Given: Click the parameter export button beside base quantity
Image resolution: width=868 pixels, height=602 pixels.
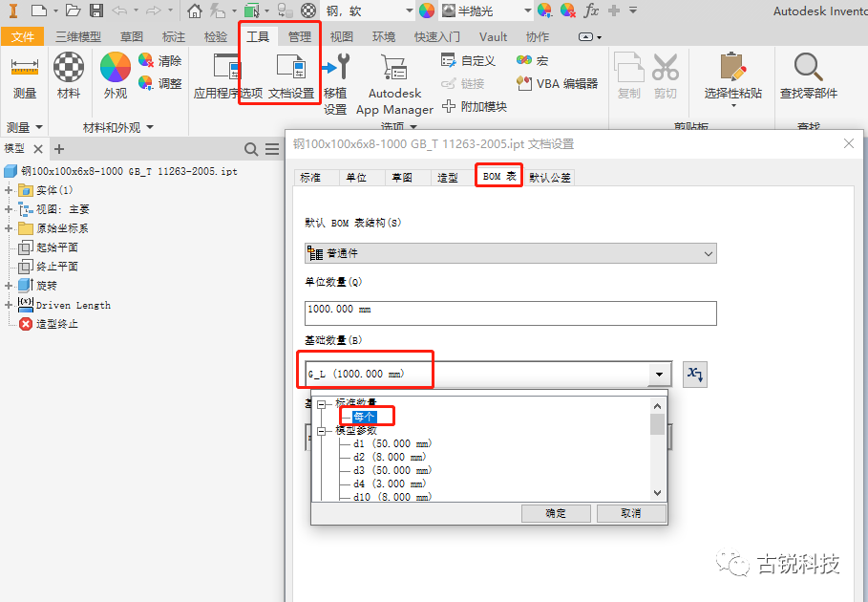Looking at the screenshot, I should coord(695,375).
